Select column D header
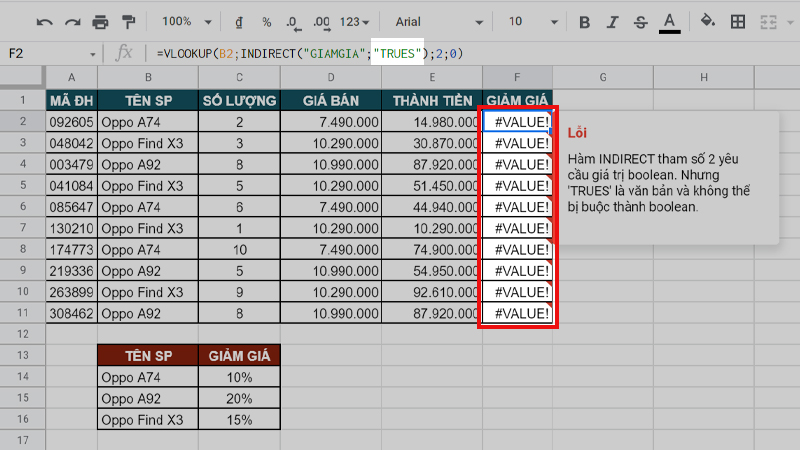The image size is (800, 450). coord(331,77)
